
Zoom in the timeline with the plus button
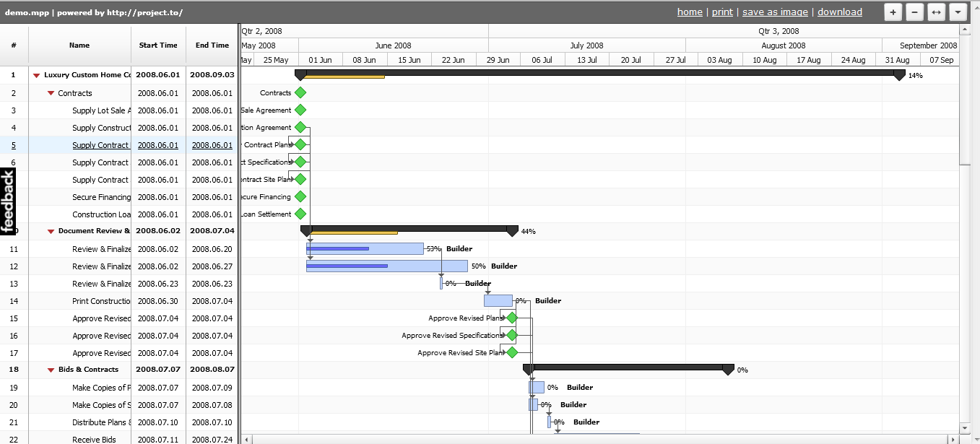(893, 12)
